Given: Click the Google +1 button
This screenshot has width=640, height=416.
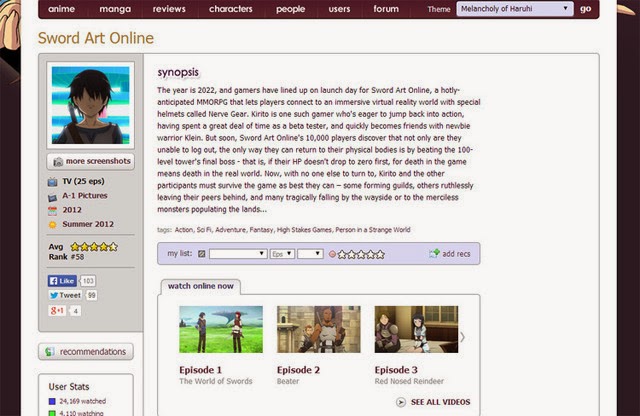Looking at the screenshot, I should [57, 311].
